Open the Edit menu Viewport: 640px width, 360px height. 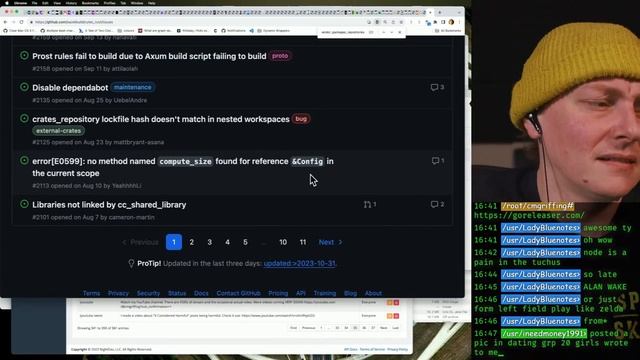[45, 3]
